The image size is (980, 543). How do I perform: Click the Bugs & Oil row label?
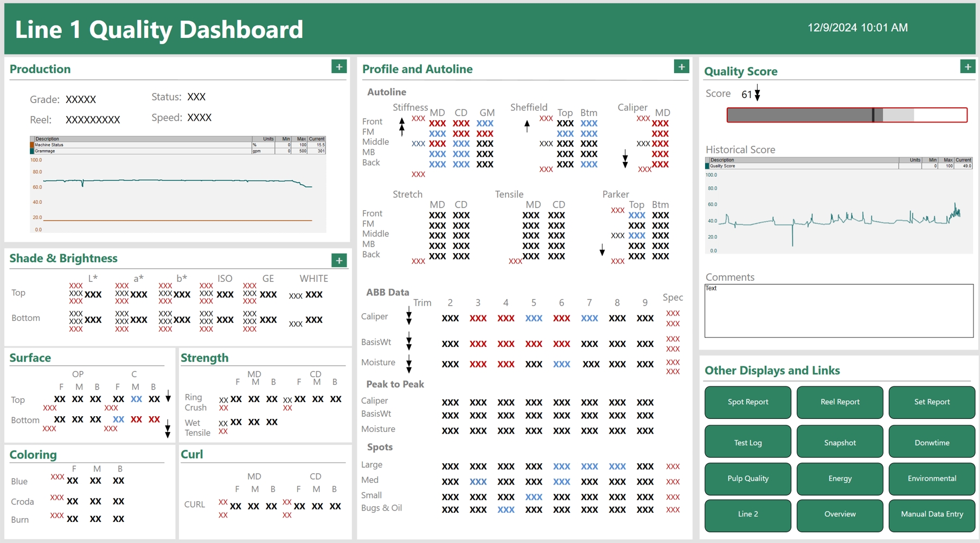coord(381,508)
